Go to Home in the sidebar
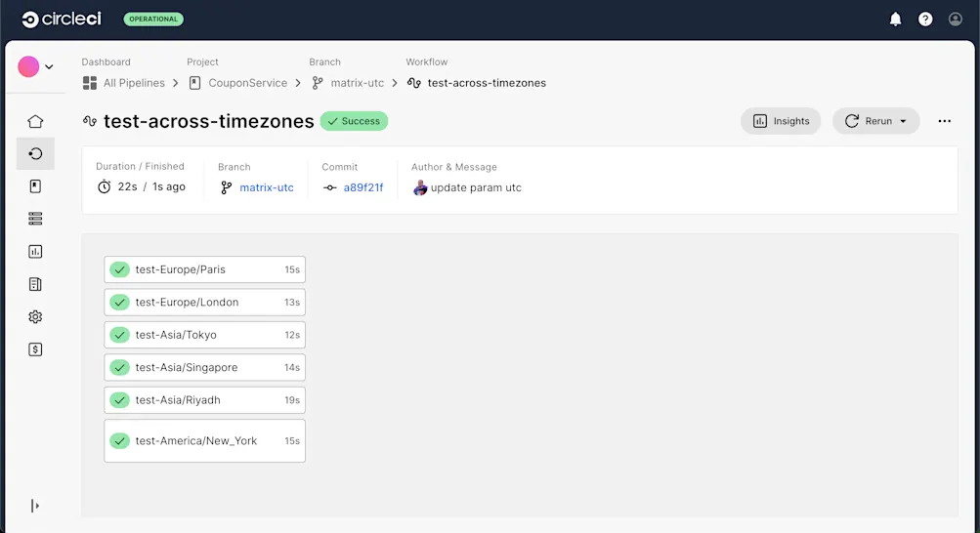The image size is (980, 533). coord(35,121)
